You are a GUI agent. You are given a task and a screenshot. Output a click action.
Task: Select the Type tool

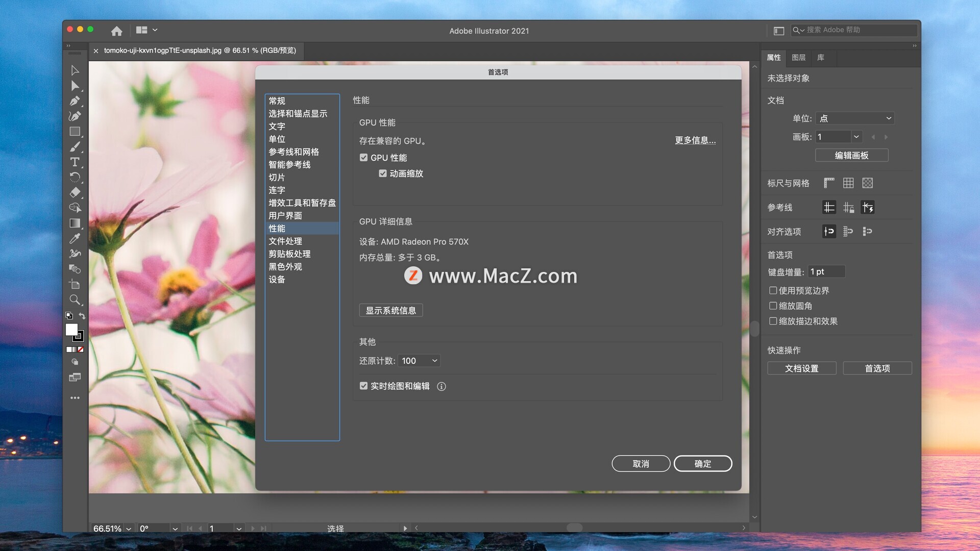(x=75, y=162)
